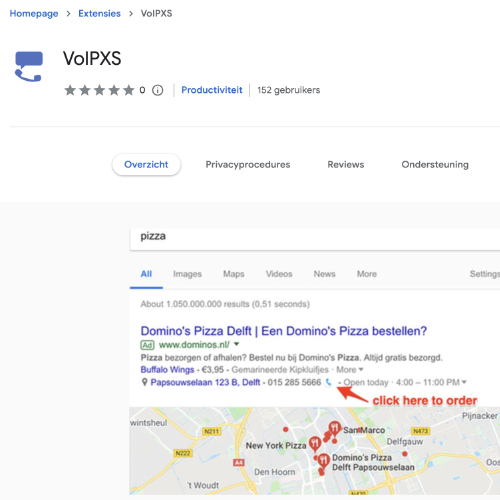500x500 pixels.
Task: Expand the opening hours dropdown arrow
Action: click(x=464, y=382)
